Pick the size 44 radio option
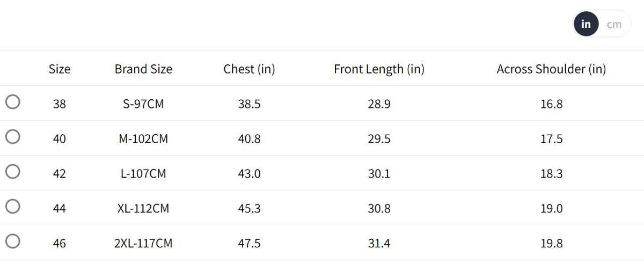Image resolution: width=644 pixels, height=271 pixels. pos(13,207)
